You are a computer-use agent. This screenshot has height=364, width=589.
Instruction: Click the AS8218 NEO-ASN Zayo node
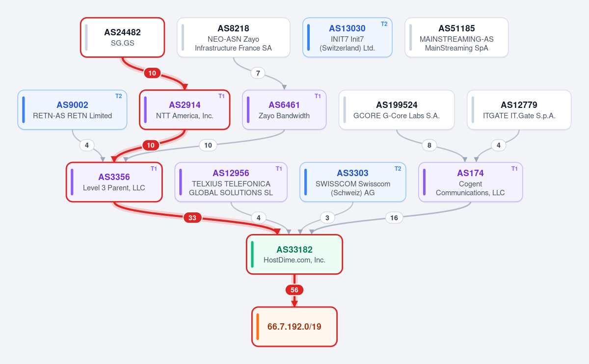click(x=233, y=37)
